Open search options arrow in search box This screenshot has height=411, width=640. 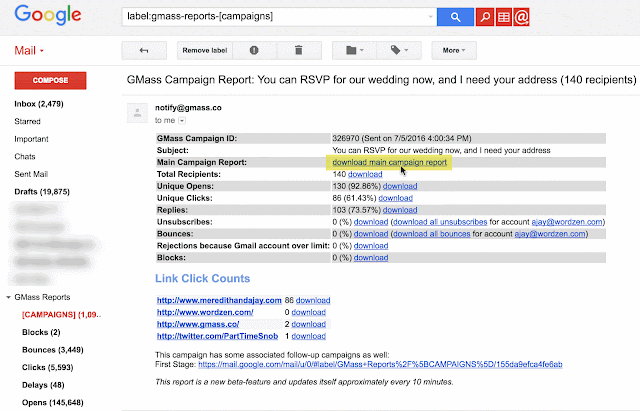[430, 17]
